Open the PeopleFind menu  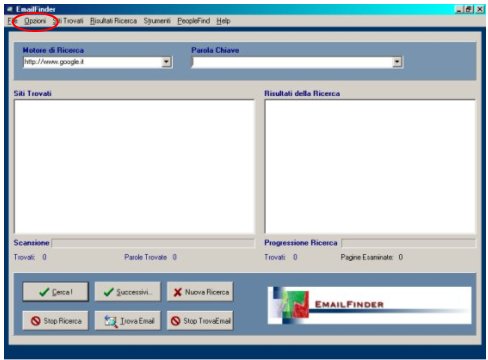[194, 21]
